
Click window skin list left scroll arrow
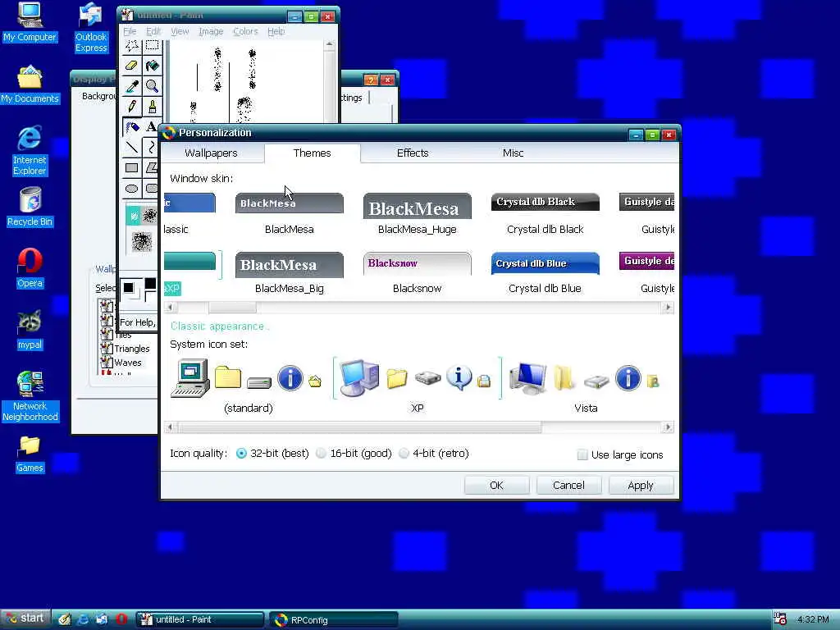(x=170, y=308)
